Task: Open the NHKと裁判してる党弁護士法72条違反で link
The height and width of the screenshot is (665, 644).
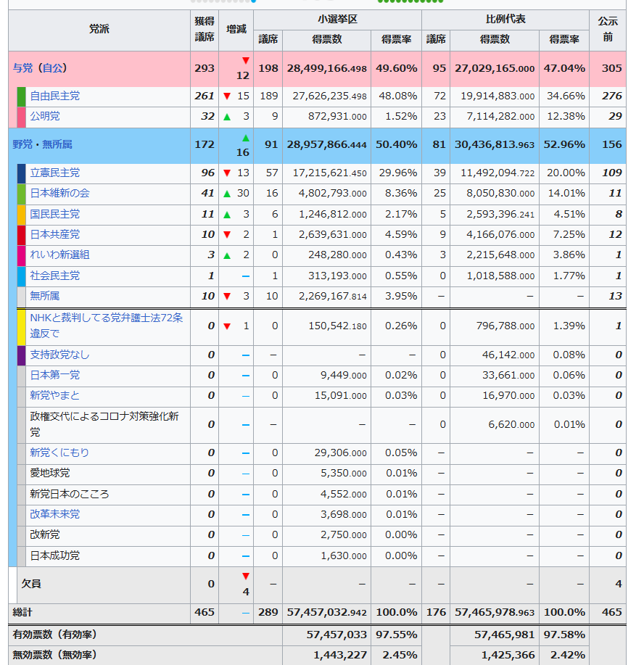Action: 107,326
